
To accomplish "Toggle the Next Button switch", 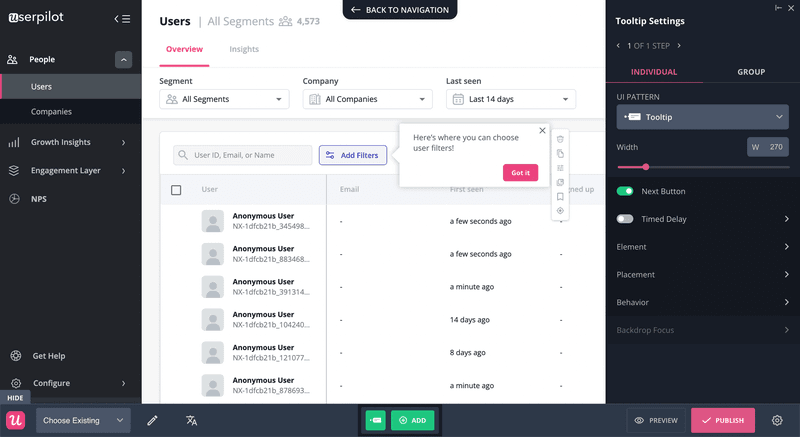I will (x=625, y=191).
